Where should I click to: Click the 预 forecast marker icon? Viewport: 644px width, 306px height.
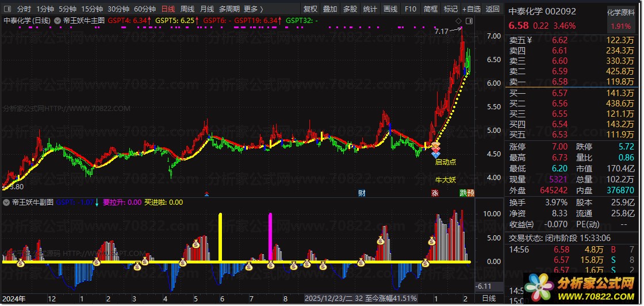[471, 193]
